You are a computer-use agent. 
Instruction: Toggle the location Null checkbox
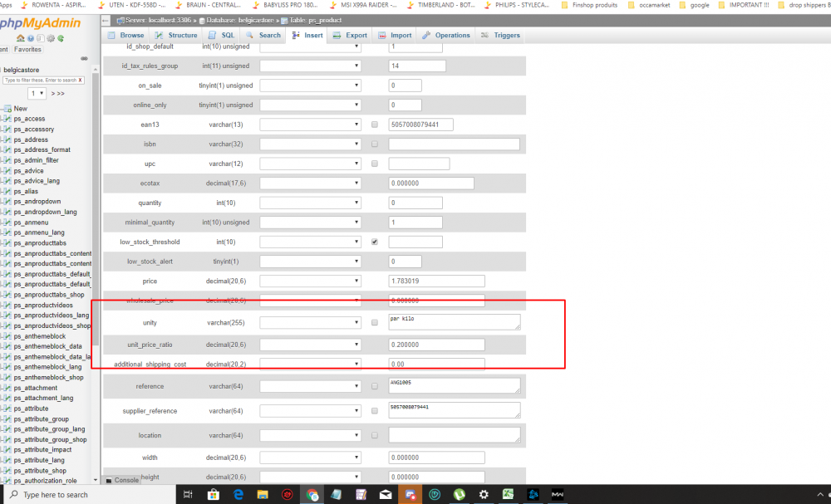point(375,435)
